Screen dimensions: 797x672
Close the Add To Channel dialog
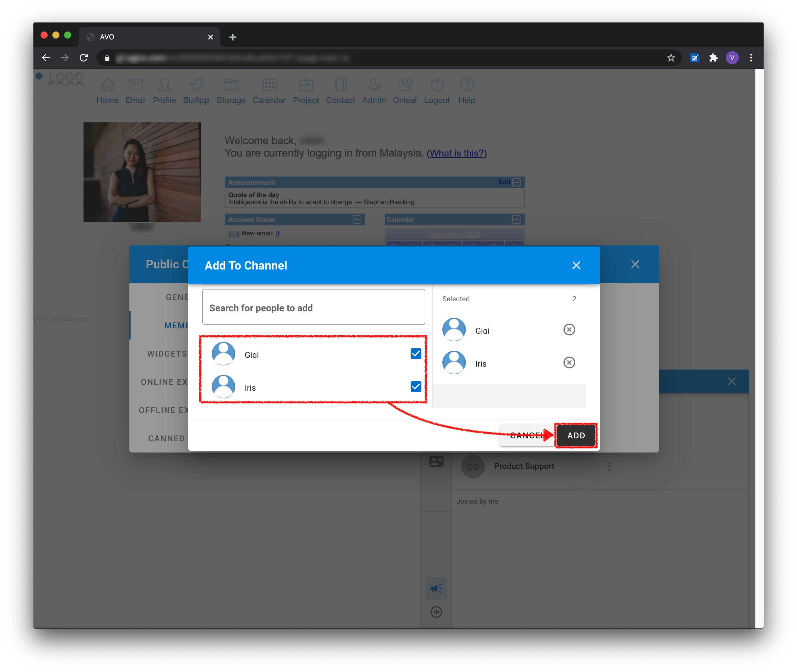click(x=576, y=265)
